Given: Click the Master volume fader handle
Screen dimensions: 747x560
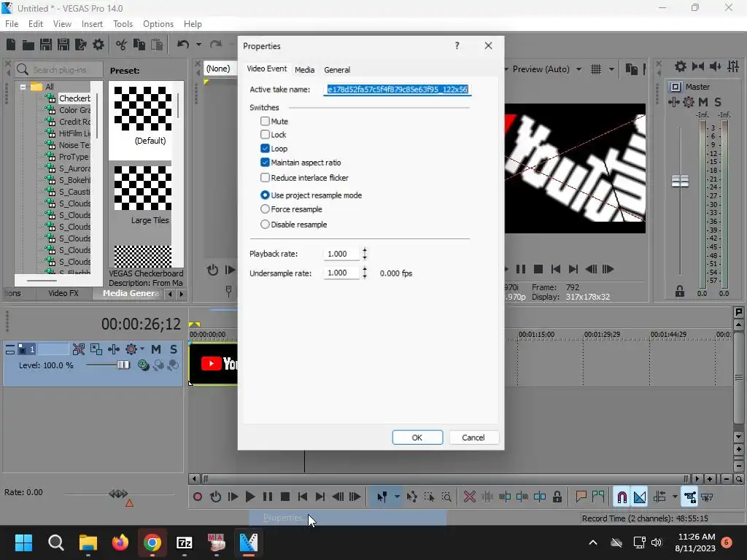Looking at the screenshot, I should 681,181.
